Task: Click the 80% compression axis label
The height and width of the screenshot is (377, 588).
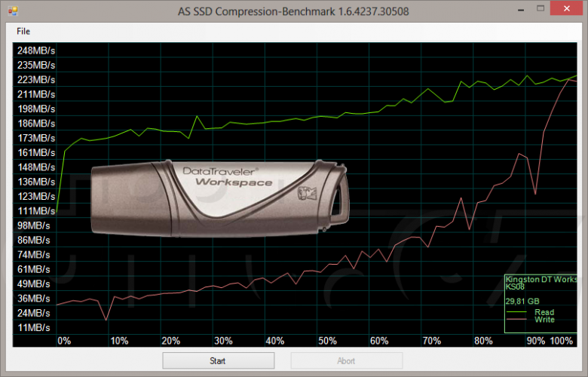Action: (483, 341)
